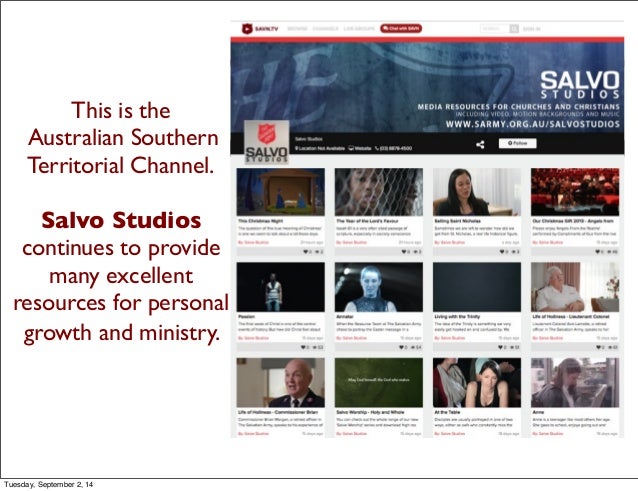
Task: Click the Salvo Worship - Holy and Whole title
Action: (370, 412)
